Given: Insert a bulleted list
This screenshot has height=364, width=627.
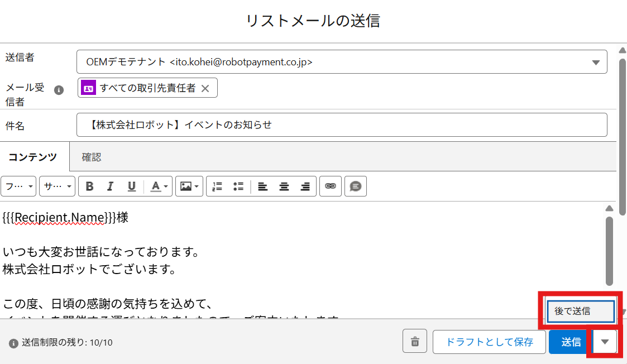Looking at the screenshot, I should (238, 186).
